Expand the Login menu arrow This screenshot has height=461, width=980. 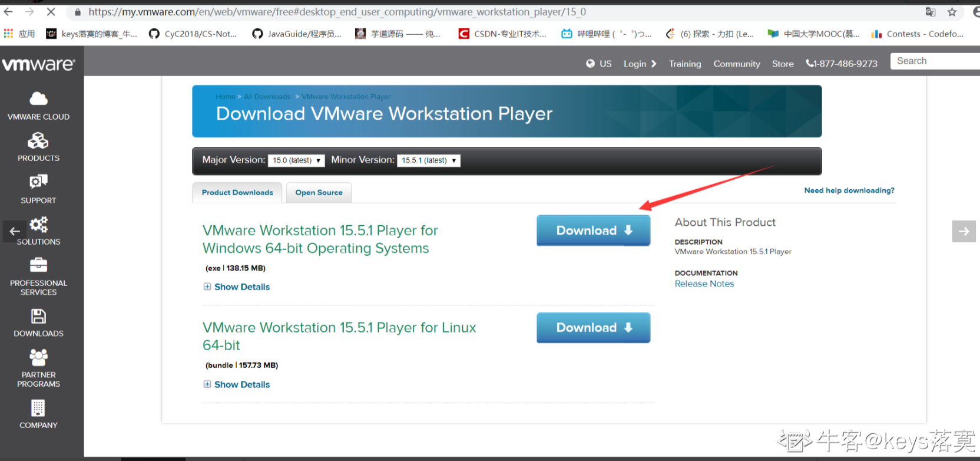click(x=654, y=64)
